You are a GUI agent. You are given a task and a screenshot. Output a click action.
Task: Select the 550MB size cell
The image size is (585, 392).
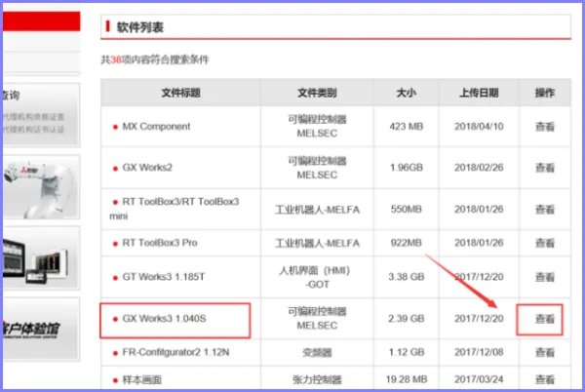click(x=407, y=209)
